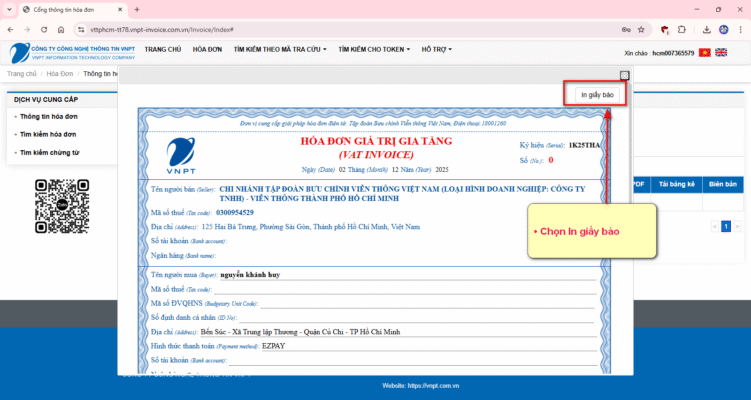Select Thông tin hóa đơn sidebar item
This screenshot has height=400, width=751.
[x=48, y=116]
